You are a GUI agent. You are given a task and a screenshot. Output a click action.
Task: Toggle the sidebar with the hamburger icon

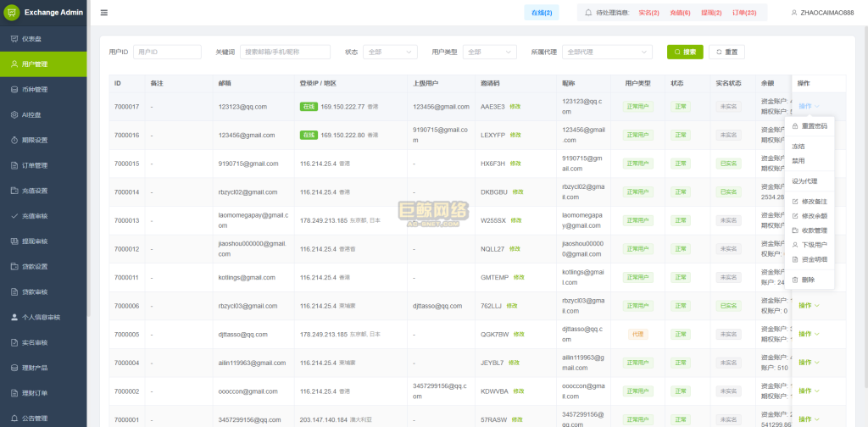point(104,13)
